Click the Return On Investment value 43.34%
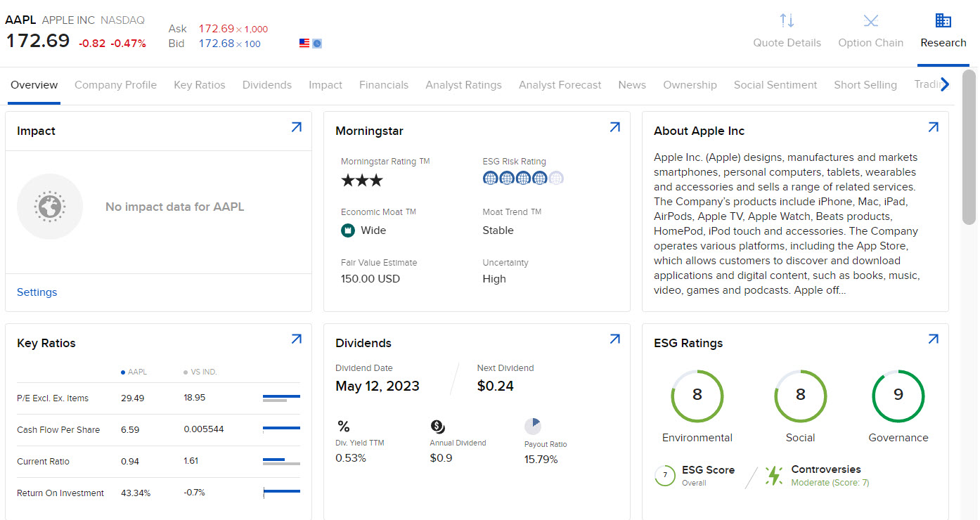Image resolution: width=980 pixels, height=520 pixels. [x=136, y=493]
